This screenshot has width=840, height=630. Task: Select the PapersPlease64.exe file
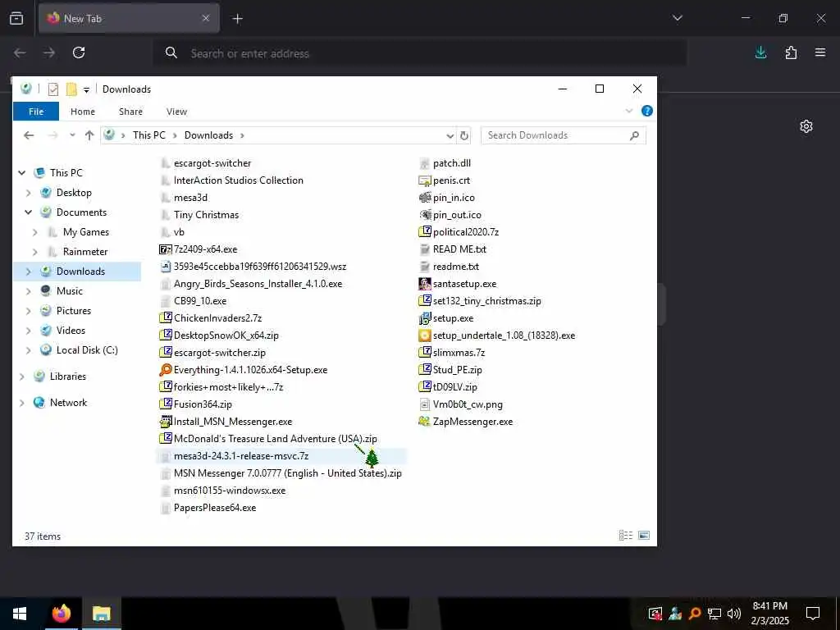point(215,508)
